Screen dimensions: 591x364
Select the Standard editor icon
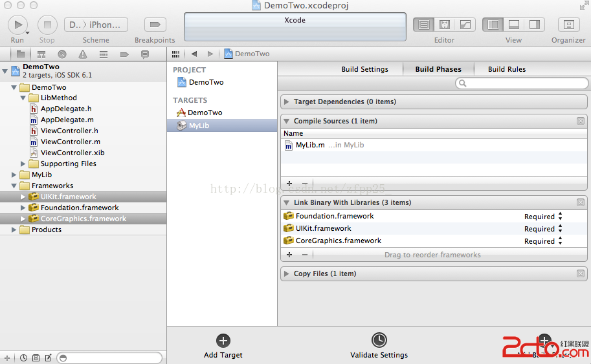424,25
